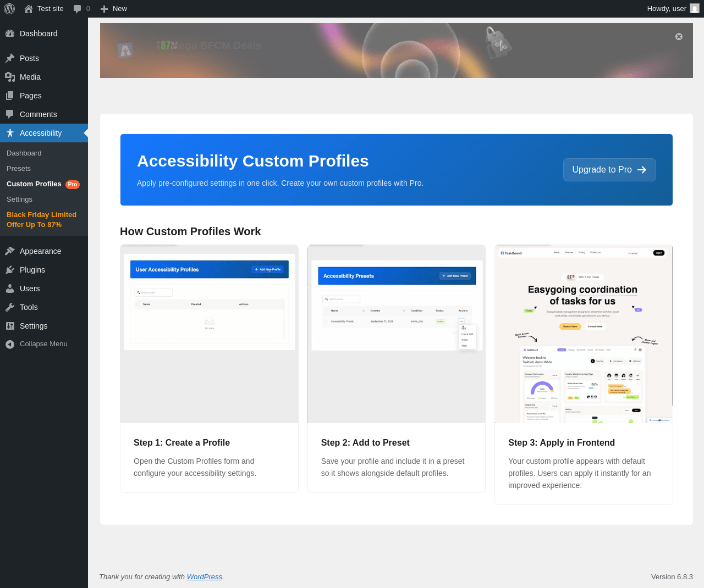The height and width of the screenshot is (588, 704).
Task: Dismiss the BFCM deals banner
Action: (x=679, y=37)
